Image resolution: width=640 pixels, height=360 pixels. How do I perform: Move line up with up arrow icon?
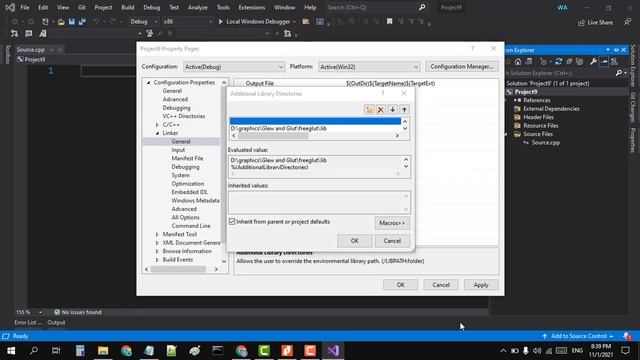[404, 109]
